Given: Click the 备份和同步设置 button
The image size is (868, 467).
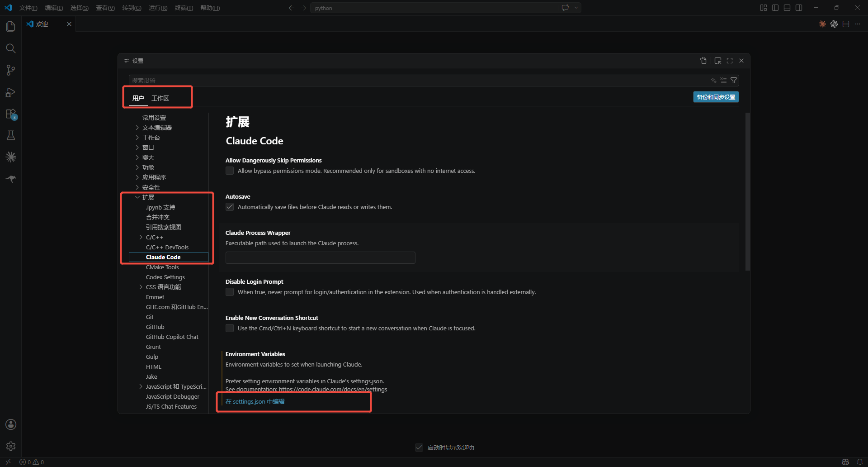Looking at the screenshot, I should 716,97.
